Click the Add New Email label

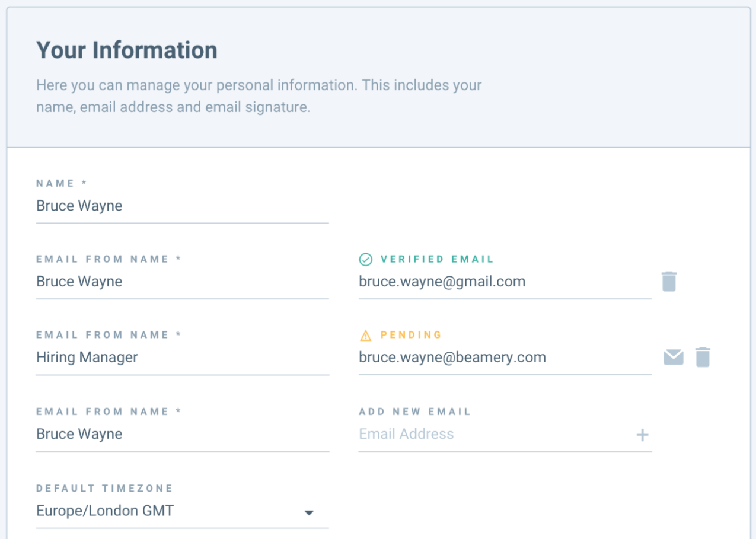click(414, 412)
